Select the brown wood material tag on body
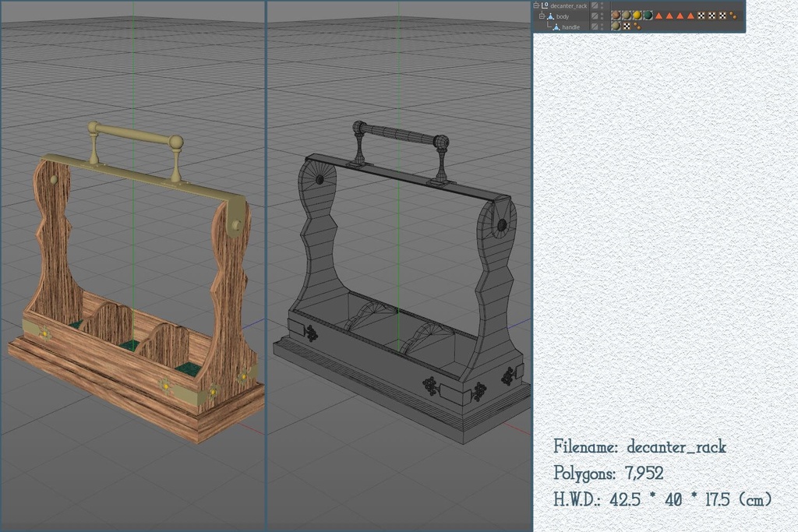 pos(616,16)
